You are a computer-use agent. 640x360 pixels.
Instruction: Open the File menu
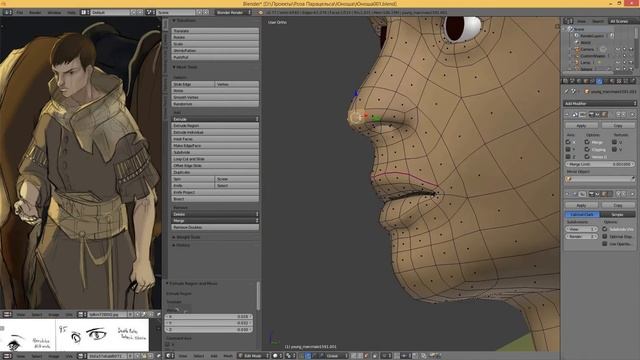pyautogui.click(x=19, y=13)
